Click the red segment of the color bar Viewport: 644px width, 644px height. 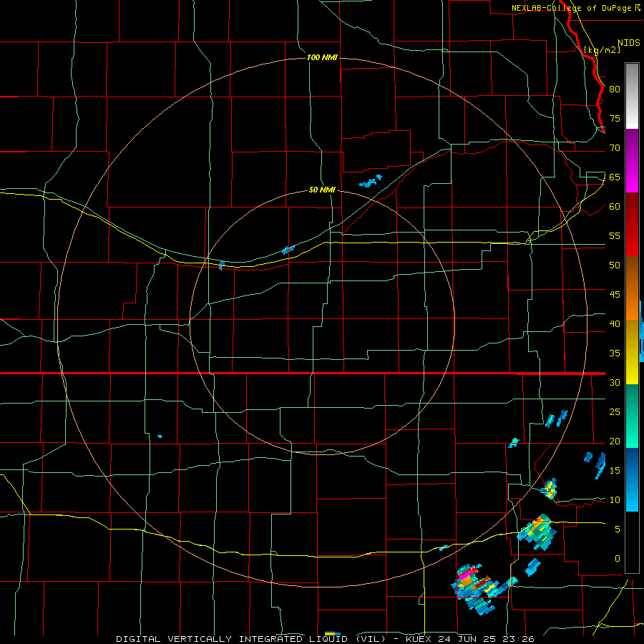[632, 225]
